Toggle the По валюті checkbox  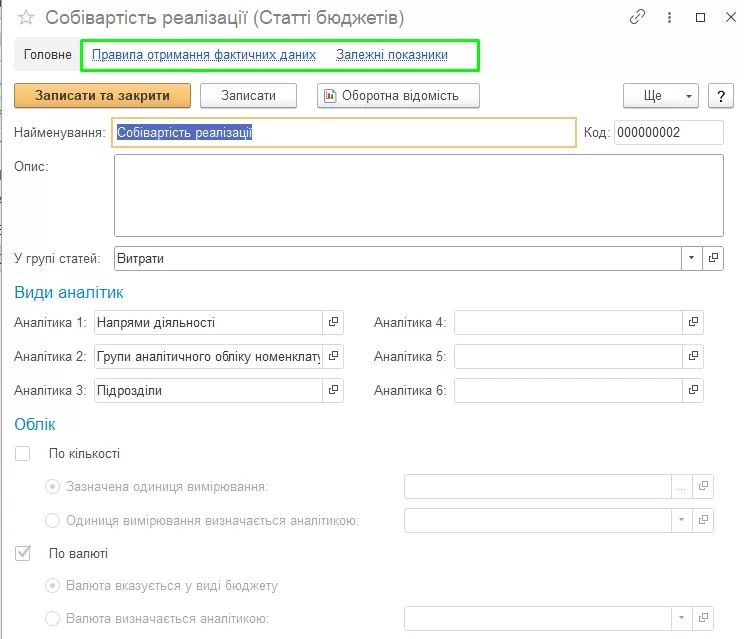[22, 553]
